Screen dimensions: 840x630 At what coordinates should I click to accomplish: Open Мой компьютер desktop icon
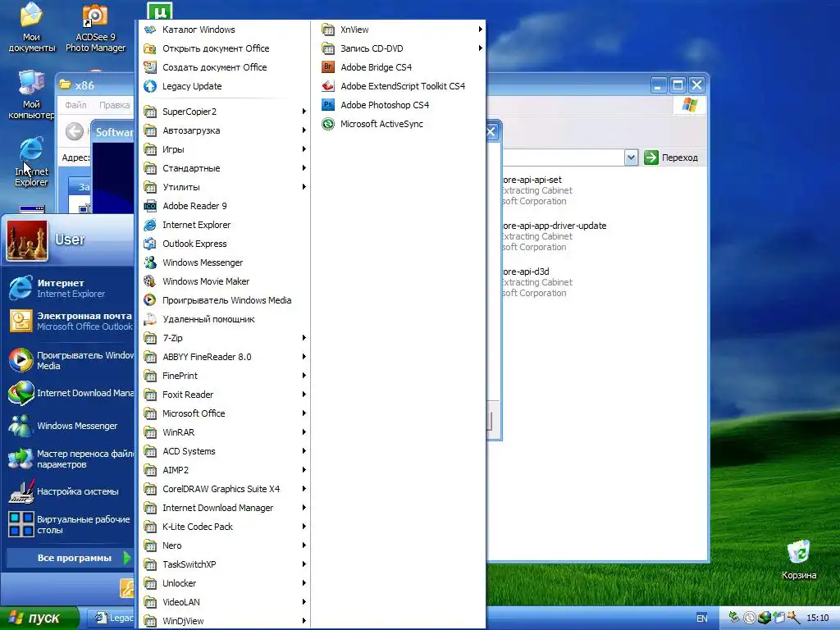pos(32,94)
